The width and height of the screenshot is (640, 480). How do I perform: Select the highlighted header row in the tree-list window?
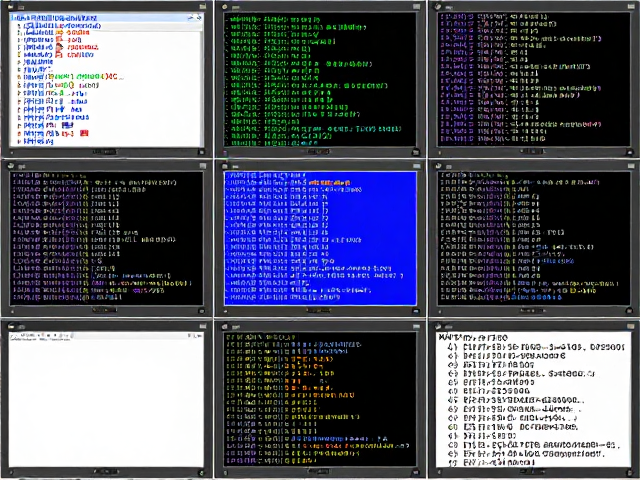coord(106,18)
